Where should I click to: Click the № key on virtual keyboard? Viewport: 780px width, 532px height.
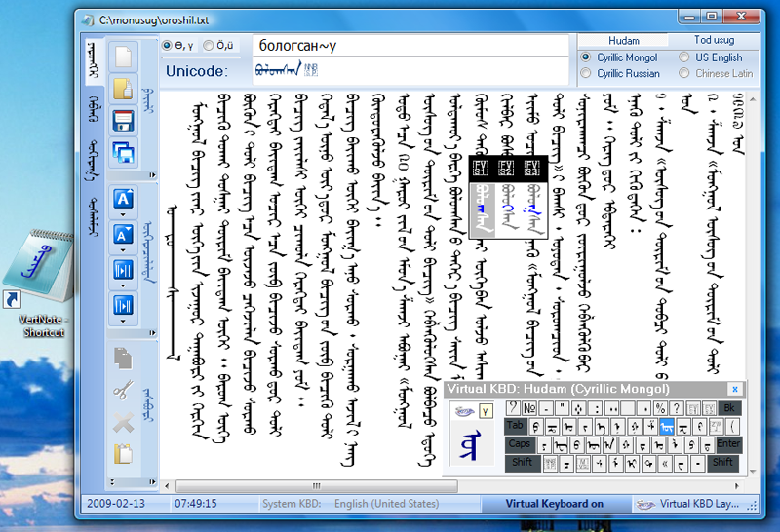tap(529, 408)
